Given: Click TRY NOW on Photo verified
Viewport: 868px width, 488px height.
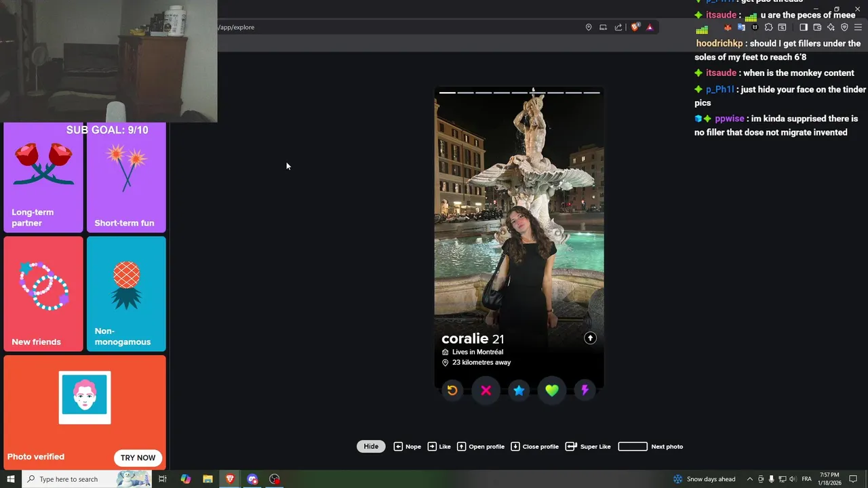Looking at the screenshot, I should pyautogui.click(x=138, y=457).
